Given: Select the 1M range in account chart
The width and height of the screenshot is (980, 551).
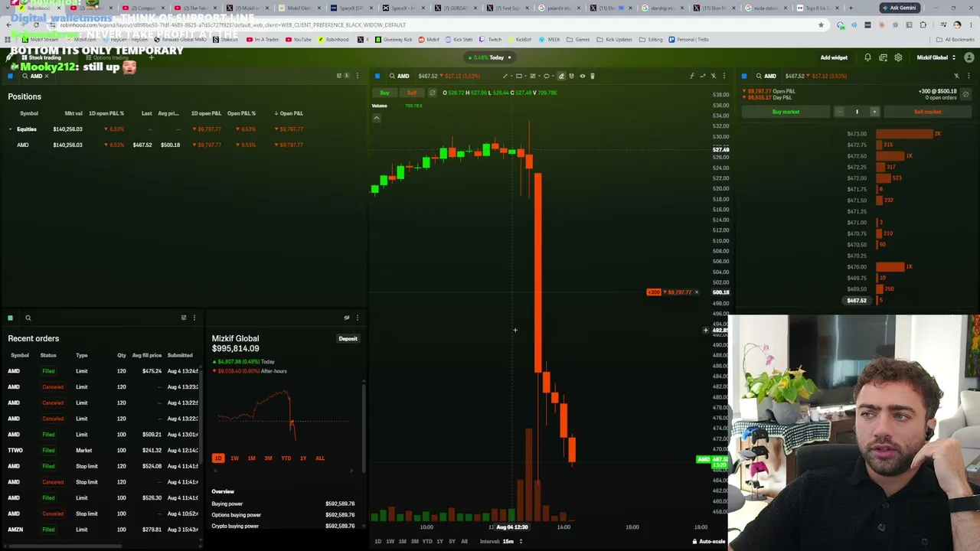Looking at the screenshot, I should point(251,458).
